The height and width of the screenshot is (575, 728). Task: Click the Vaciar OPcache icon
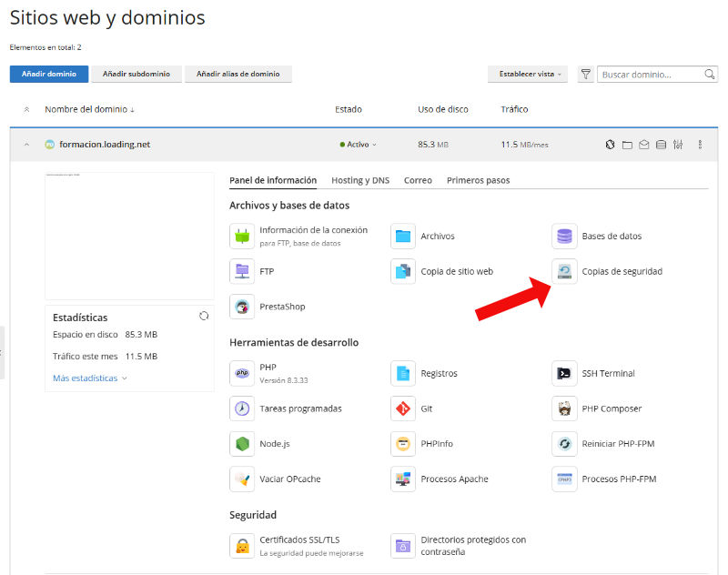click(242, 479)
